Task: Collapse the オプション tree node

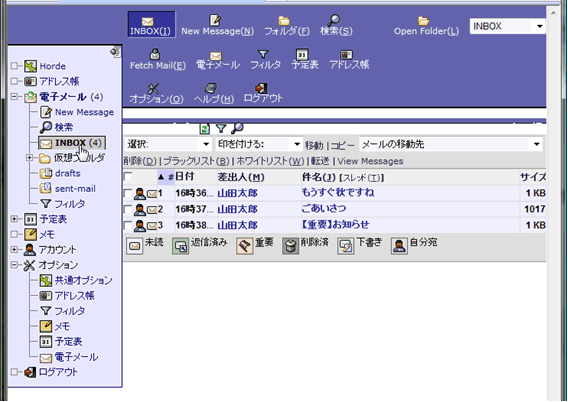Action: (14, 265)
